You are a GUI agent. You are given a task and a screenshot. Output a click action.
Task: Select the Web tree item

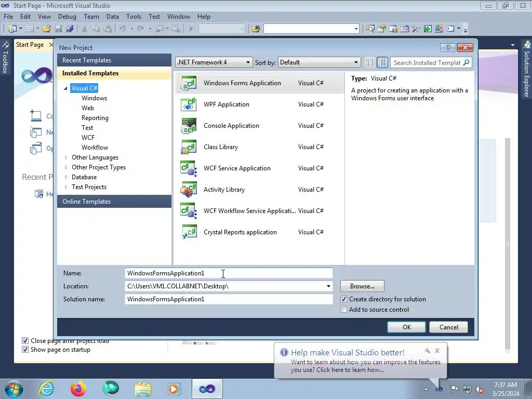[x=87, y=108]
